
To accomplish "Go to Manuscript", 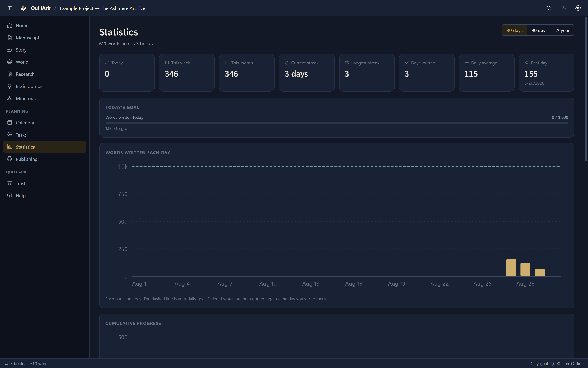I will (x=44, y=38).
